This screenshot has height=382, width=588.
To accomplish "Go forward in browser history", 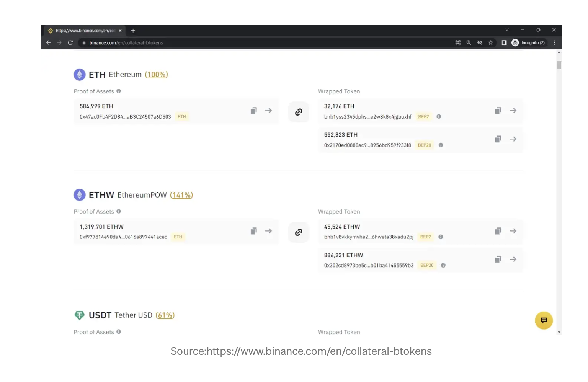I will click(x=59, y=42).
